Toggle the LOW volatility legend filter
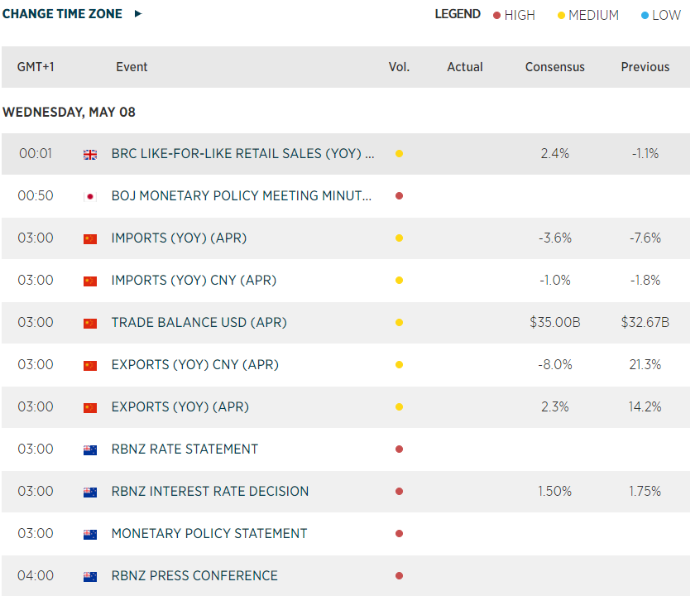Screen dimensions: 700x596 pyautogui.click(x=660, y=15)
